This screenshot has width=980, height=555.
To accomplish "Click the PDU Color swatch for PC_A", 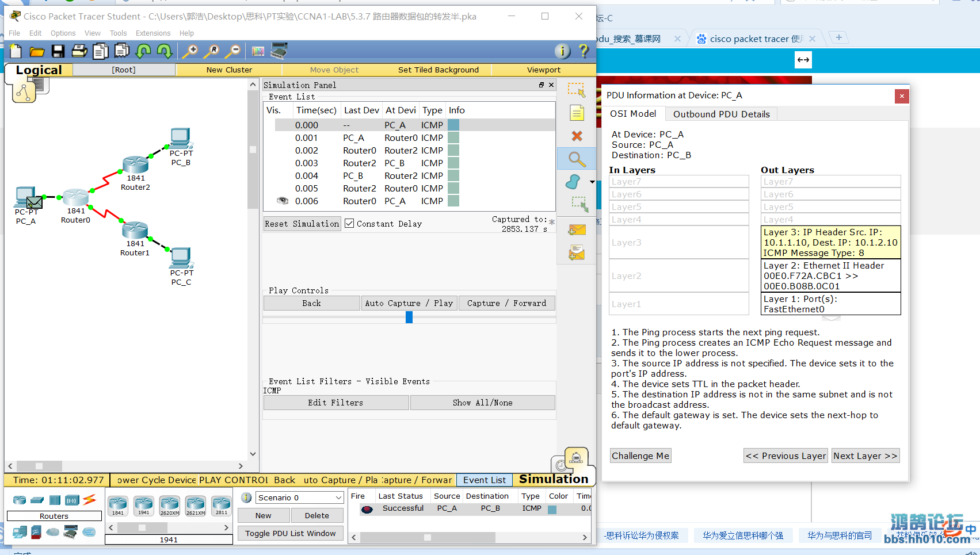I will [x=552, y=510].
